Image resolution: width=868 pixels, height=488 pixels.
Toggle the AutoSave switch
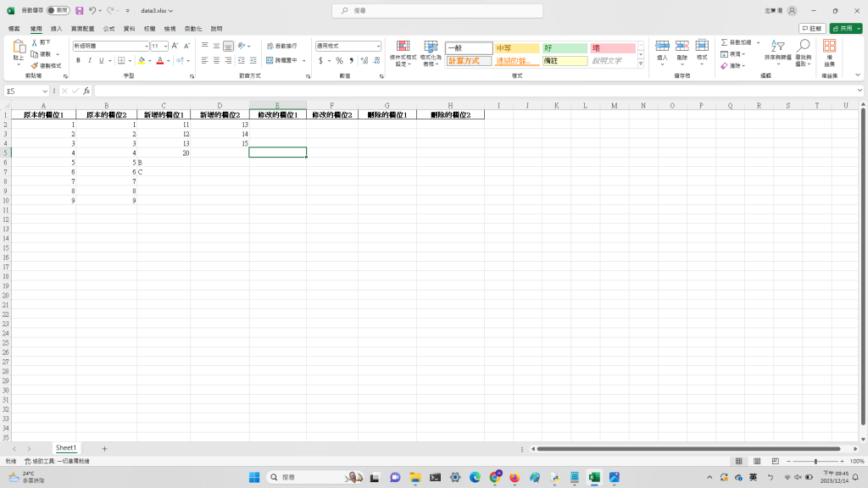coord(58,10)
